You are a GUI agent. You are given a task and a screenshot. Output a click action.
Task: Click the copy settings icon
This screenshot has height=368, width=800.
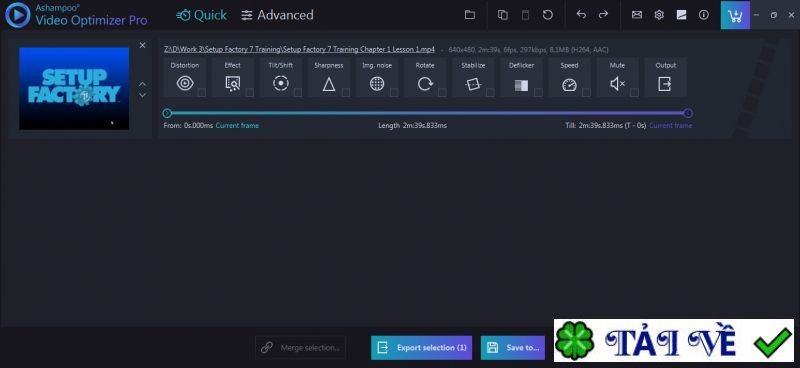click(x=503, y=15)
